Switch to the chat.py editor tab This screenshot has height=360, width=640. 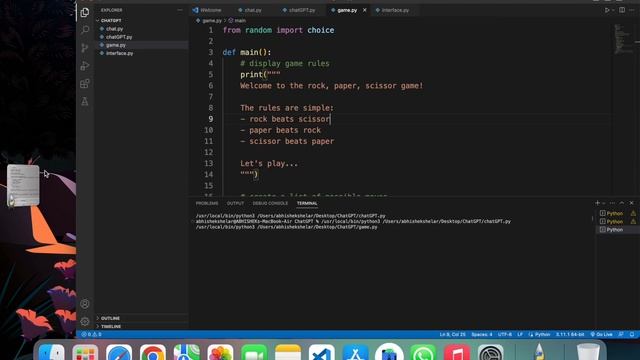pos(250,10)
